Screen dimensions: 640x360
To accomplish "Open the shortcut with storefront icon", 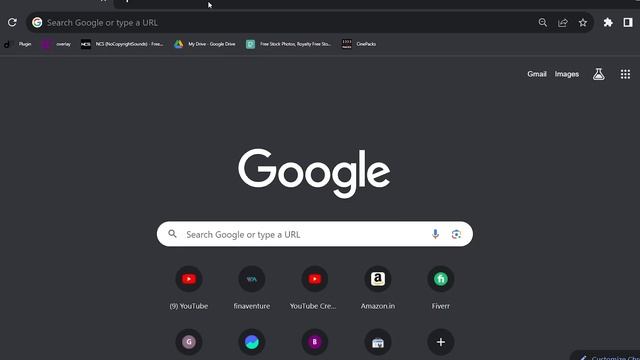I will point(378,342).
